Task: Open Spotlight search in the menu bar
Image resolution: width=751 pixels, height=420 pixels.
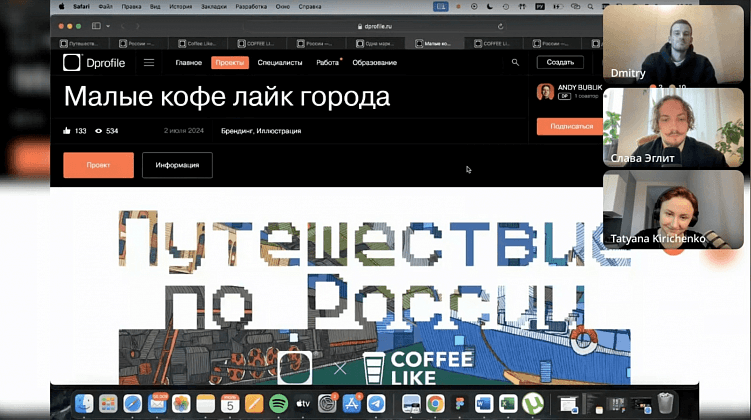Action: point(591,7)
